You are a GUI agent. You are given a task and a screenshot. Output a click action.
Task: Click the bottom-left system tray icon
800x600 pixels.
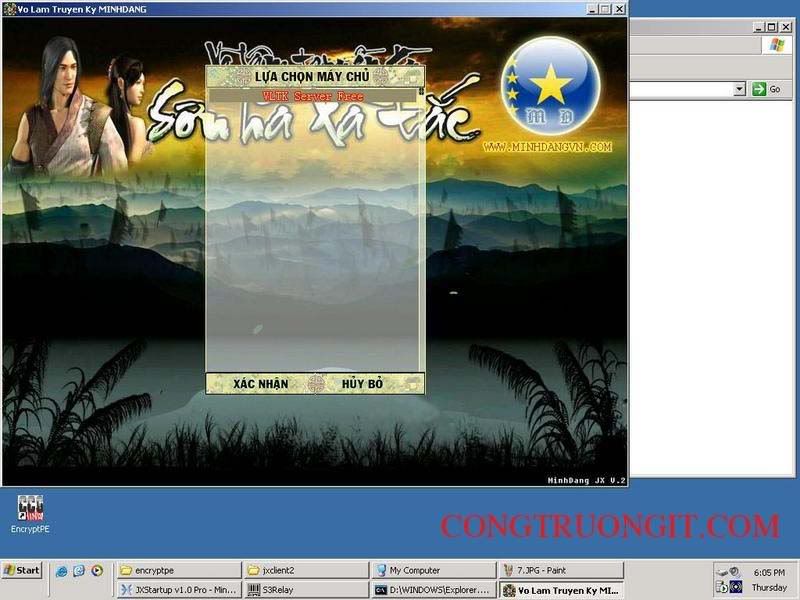point(721,587)
